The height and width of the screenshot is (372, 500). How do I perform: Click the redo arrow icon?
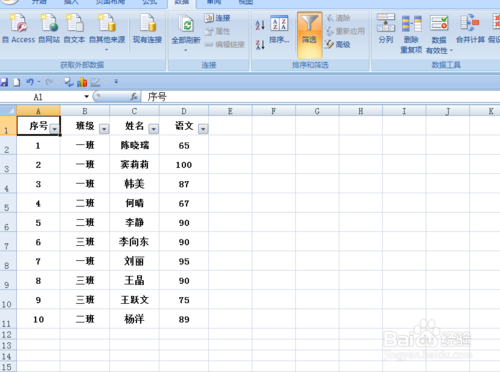tap(49, 82)
